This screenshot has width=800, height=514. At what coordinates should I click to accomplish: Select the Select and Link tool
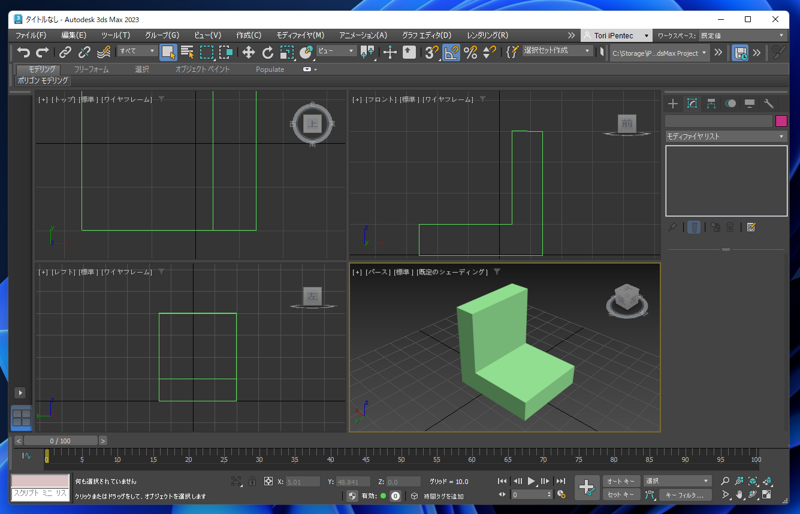pyautogui.click(x=65, y=52)
